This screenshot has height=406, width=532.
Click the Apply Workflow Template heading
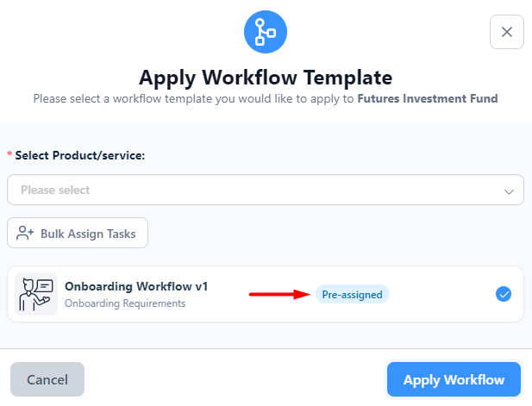[x=266, y=78]
